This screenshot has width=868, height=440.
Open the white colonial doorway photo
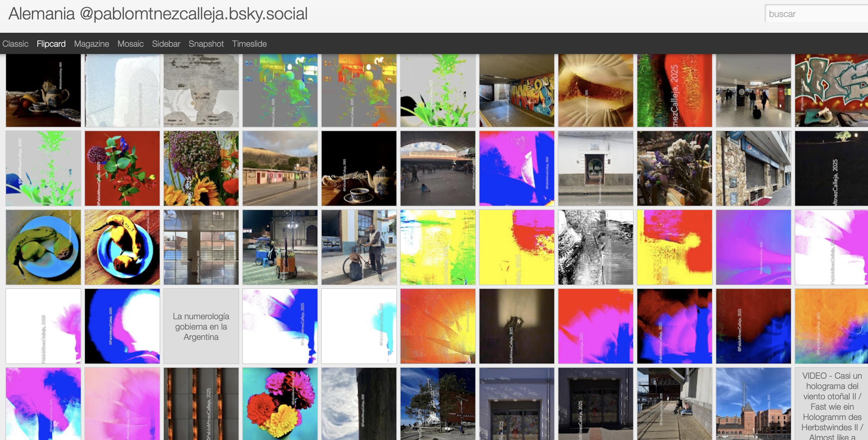click(x=595, y=168)
